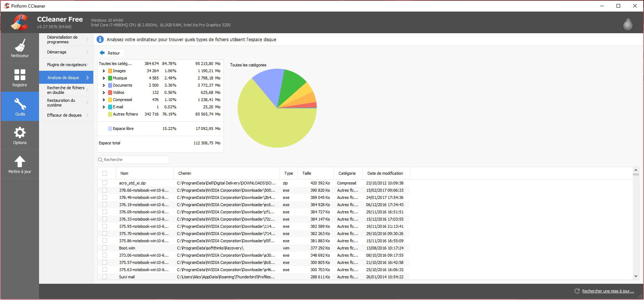Check the 378.49-notebook file checkbox
The width and height of the screenshot is (644, 300).
pos(105,197)
